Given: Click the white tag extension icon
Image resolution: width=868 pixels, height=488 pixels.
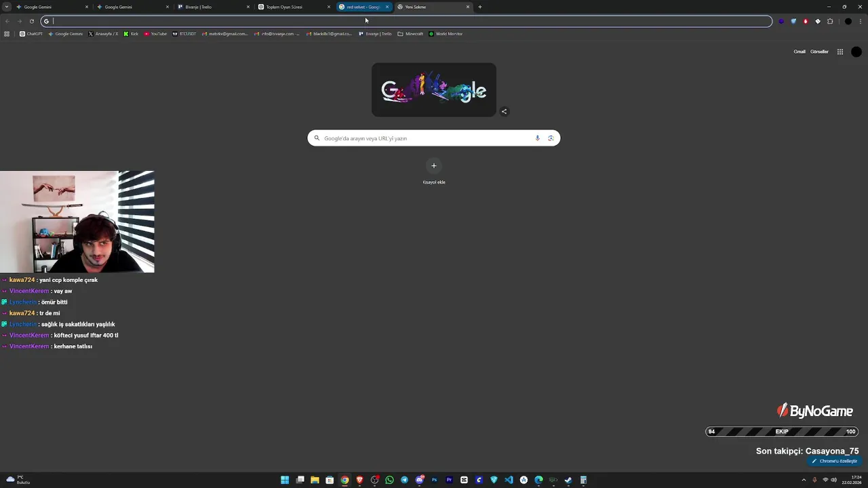Looking at the screenshot, I should pos(818,21).
